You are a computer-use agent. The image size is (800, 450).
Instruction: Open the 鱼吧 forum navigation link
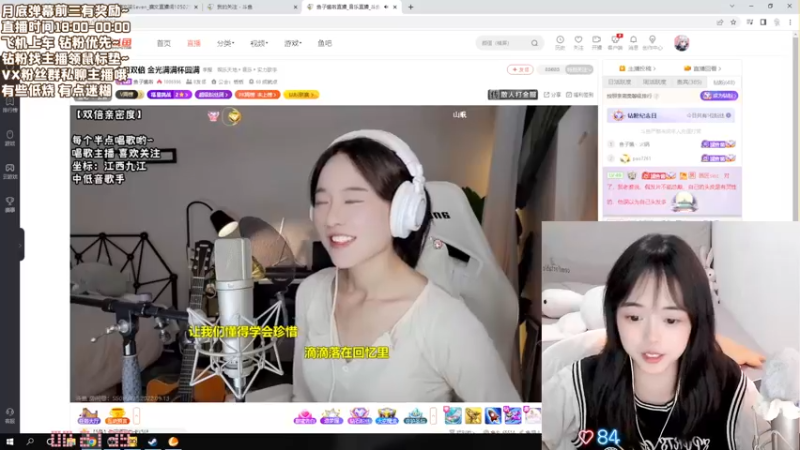[324, 43]
